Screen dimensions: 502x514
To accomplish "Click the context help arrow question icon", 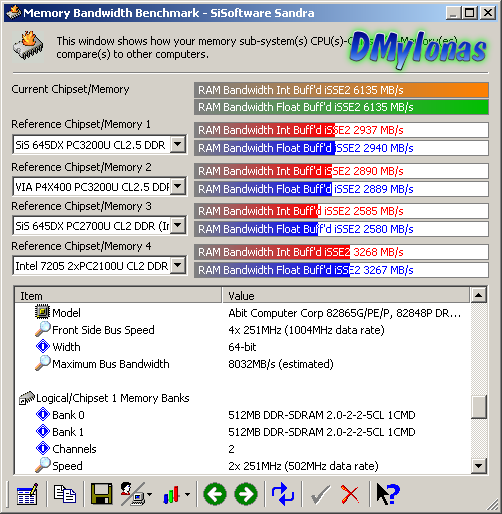I will [388, 494].
